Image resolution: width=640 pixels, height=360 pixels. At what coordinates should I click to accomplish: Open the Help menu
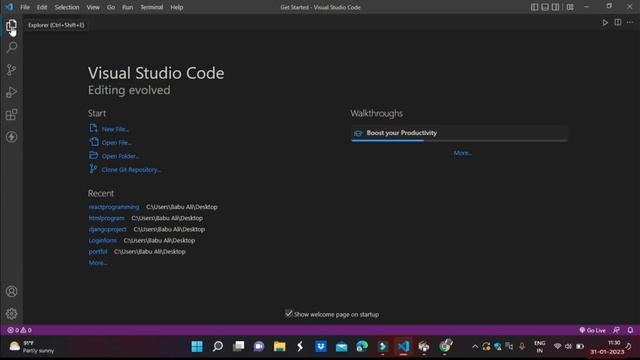tap(177, 7)
